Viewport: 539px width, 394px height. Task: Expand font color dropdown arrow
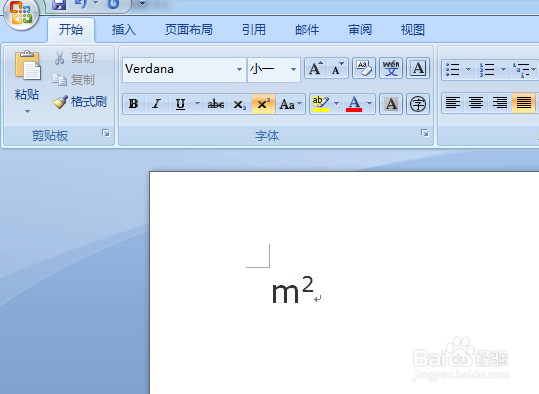point(370,103)
